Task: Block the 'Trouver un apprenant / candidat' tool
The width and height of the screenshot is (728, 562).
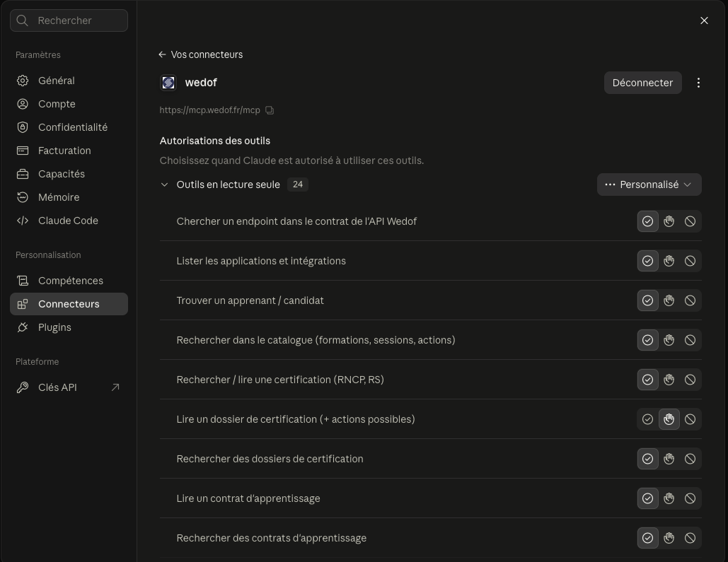Action: click(x=690, y=300)
